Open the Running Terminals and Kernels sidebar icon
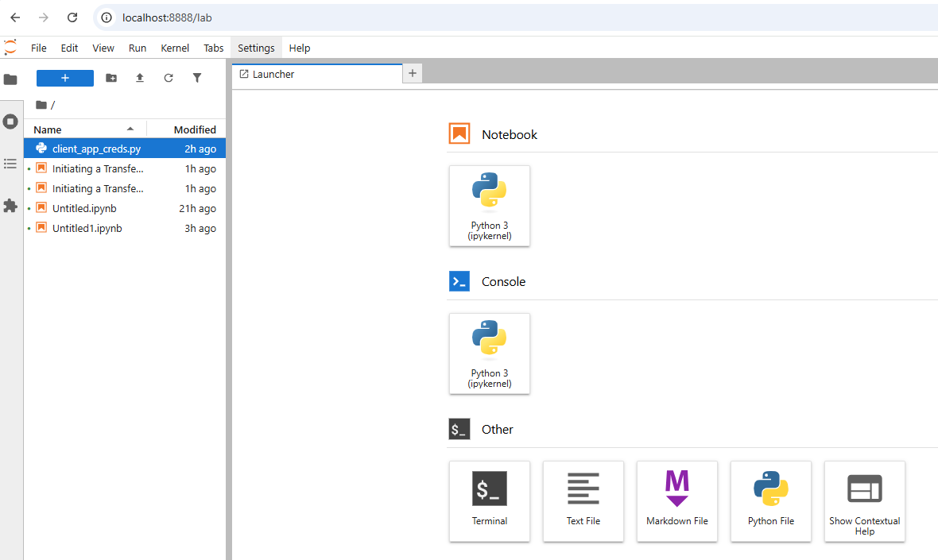Screen dimensions: 938x560 (x=10, y=122)
